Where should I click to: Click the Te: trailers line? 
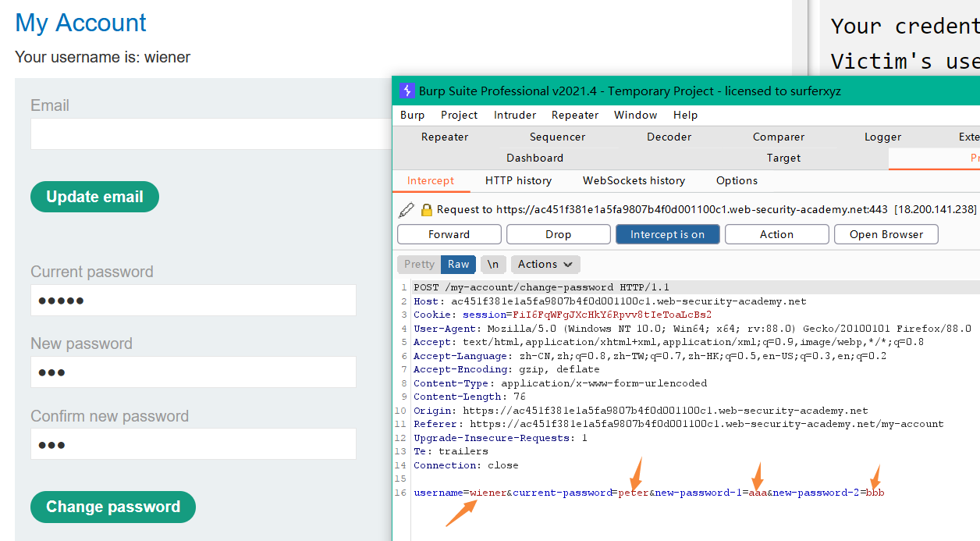coord(451,451)
